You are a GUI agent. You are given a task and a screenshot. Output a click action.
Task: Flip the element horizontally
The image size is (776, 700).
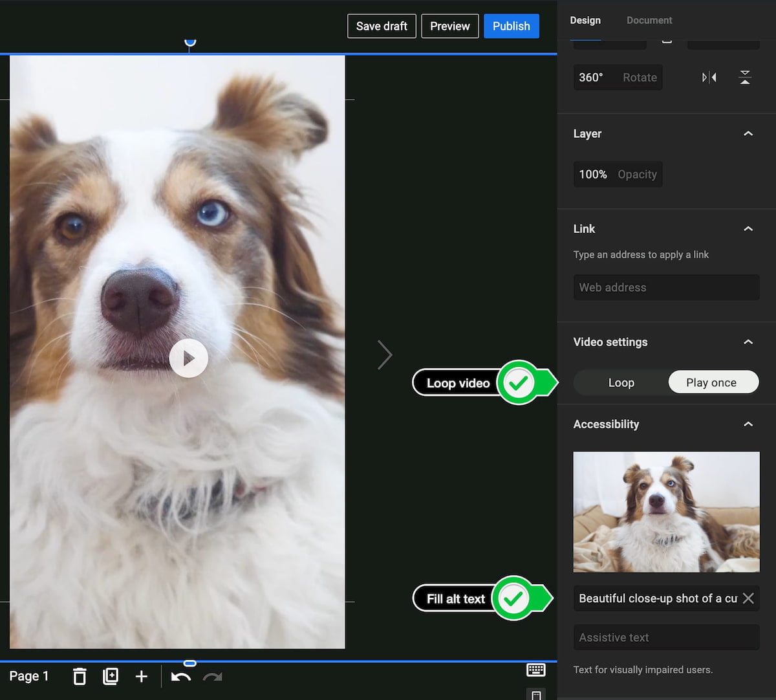pos(709,78)
